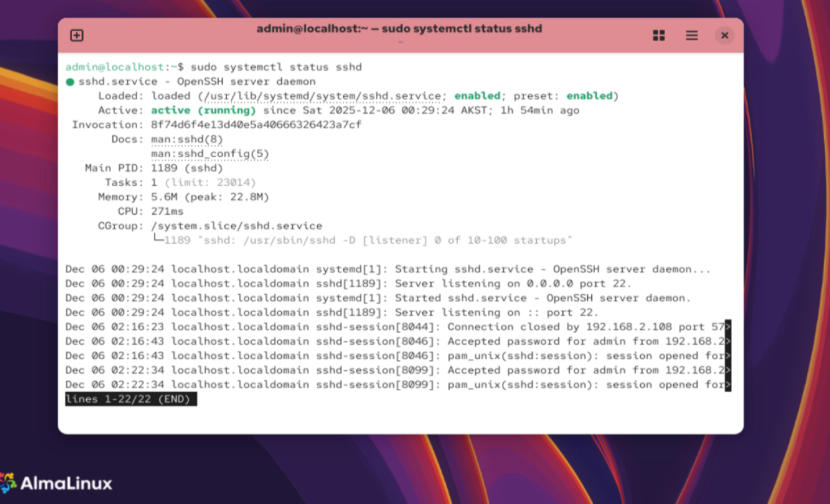Click truncation arrow on 'Connection closed' log line
Screen dimensions: 830x504
728,327
